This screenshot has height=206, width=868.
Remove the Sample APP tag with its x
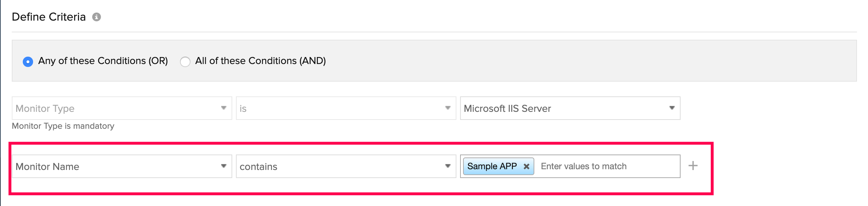pos(526,166)
